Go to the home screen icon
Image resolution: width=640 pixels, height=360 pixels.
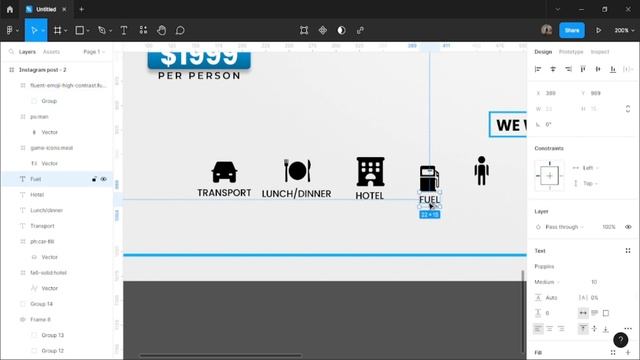(x=10, y=9)
